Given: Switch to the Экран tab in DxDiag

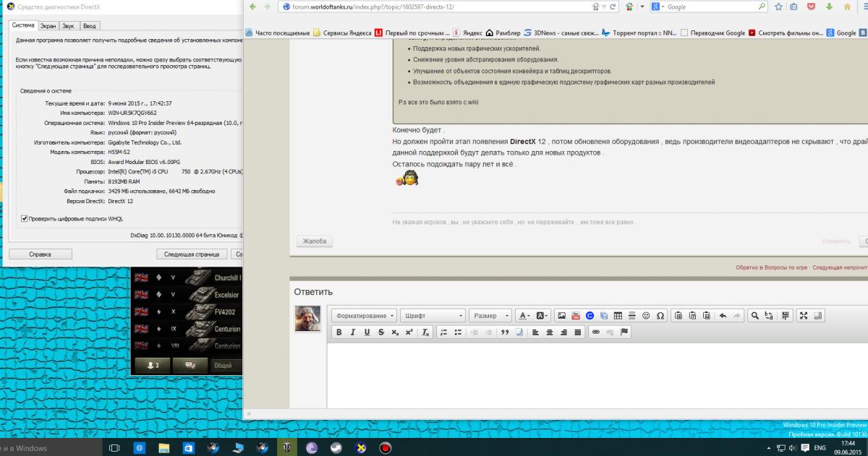Looking at the screenshot, I should (x=48, y=25).
